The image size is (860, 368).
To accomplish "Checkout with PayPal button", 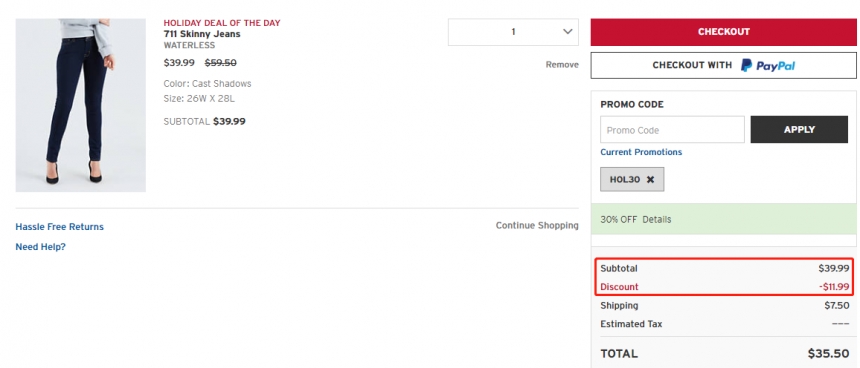I will [x=723, y=65].
